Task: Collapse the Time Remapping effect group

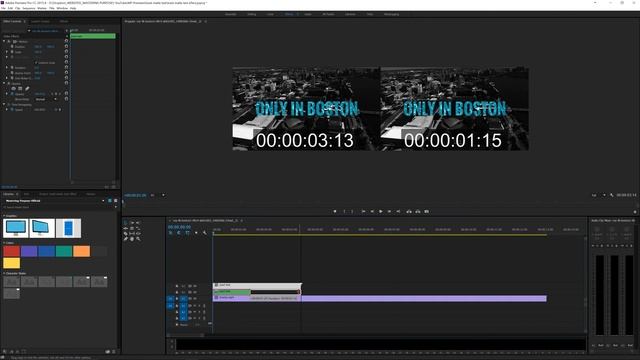Action: pyautogui.click(x=4, y=104)
